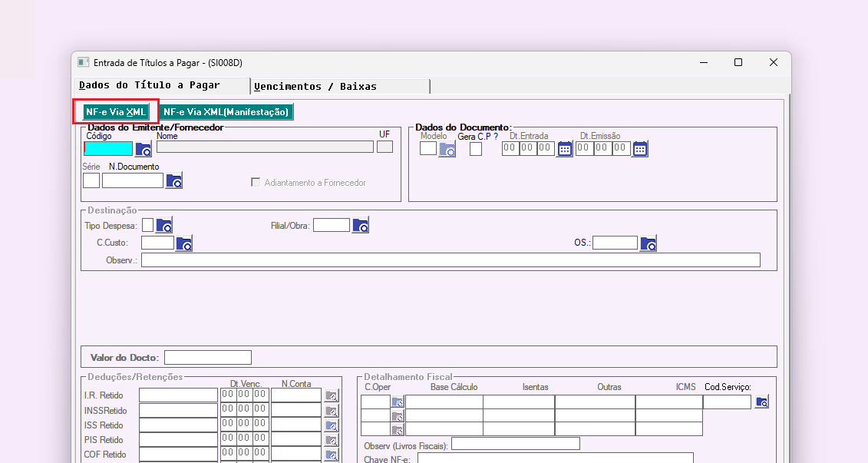Open supplier lookup next to Código field
The width and height of the screenshot is (868, 463).
144,149
